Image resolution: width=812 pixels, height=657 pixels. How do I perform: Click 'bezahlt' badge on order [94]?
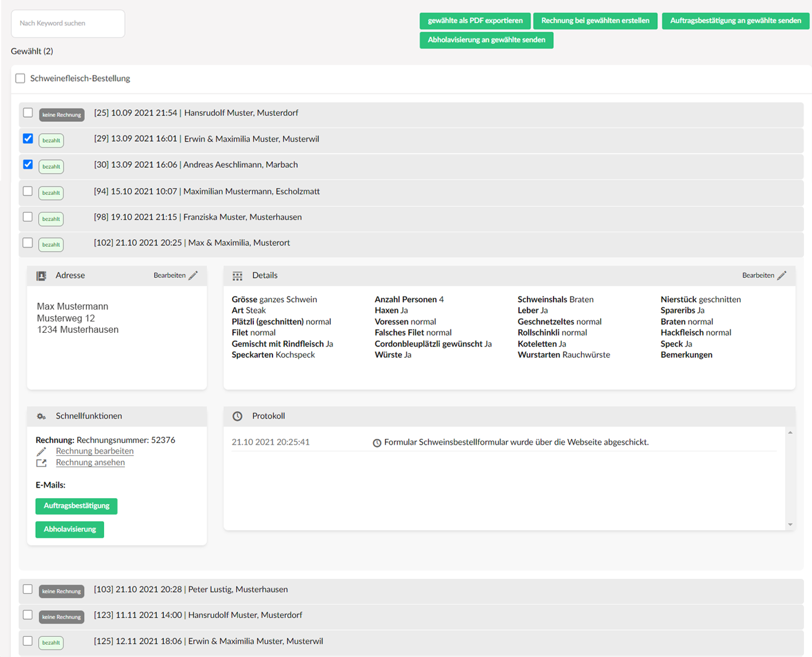point(51,193)
